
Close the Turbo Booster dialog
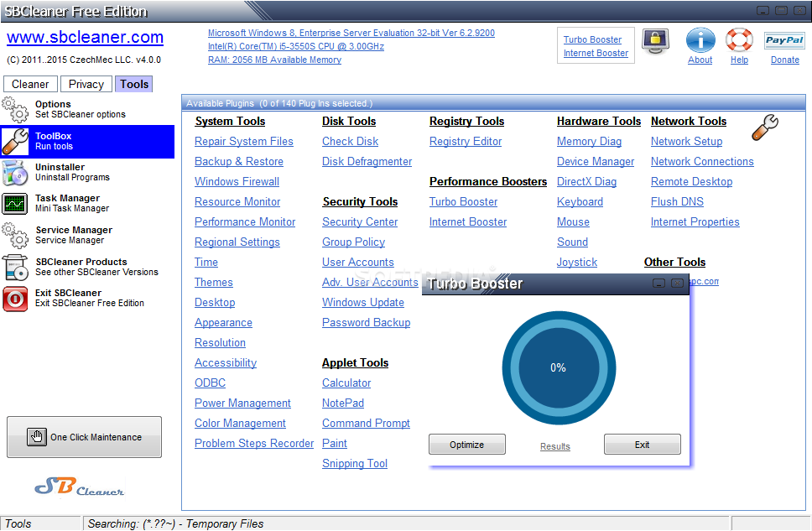(x=676, y=283)
